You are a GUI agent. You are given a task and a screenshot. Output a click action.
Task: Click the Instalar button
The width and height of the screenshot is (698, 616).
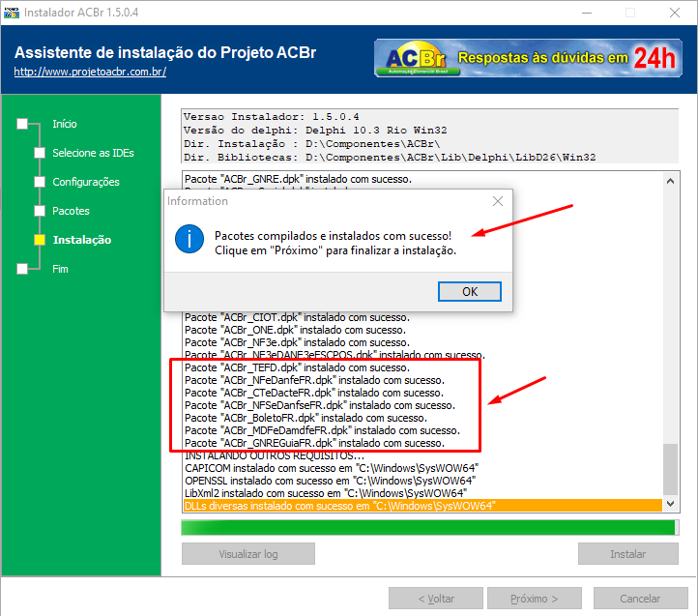point(627,554)
